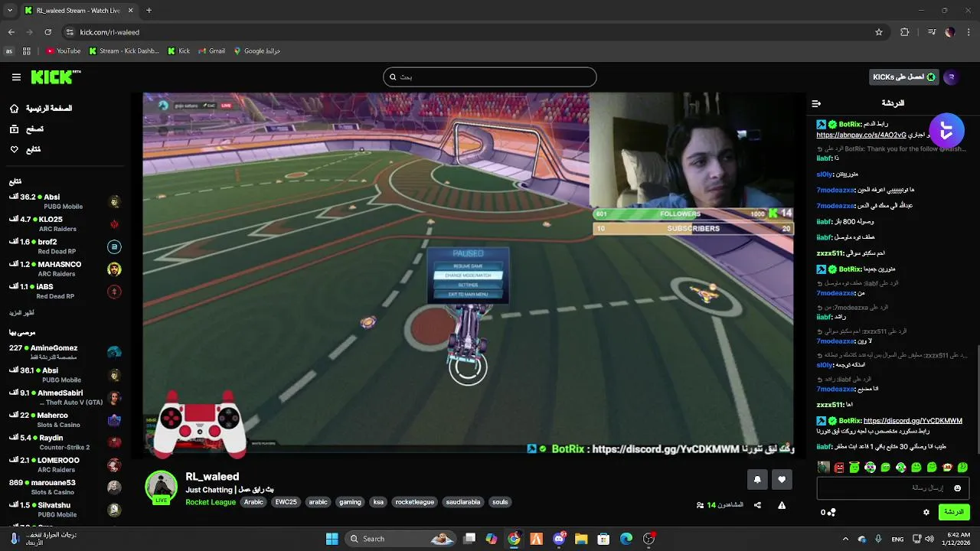Toggle stream notification bell
Viewport: 980px width, 551px height.
coord(757,480)
